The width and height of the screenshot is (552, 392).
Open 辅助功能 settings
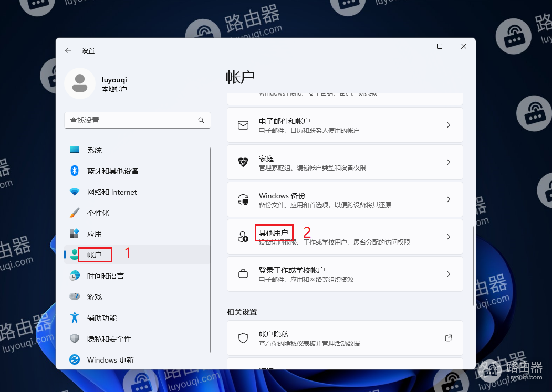point(137,318)
